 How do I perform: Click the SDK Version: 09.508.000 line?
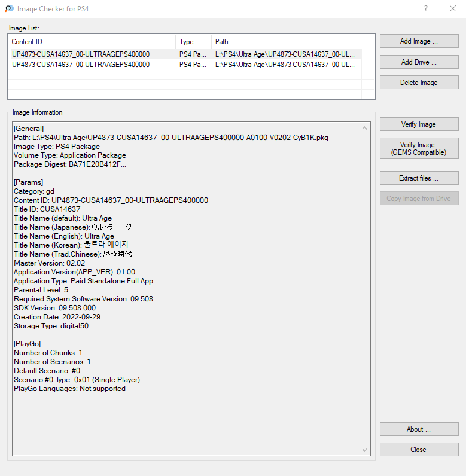coord(54,308)
